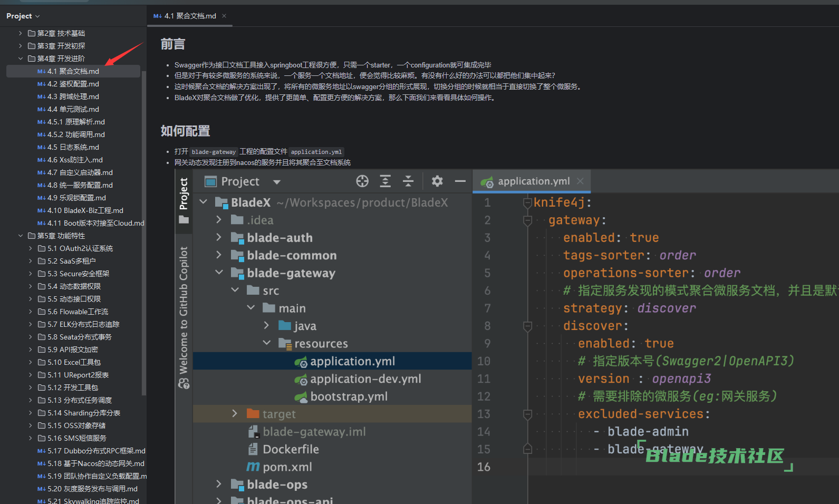Open file 4.2 鉴权配置.md
839x504 pixels.
point(73,84)
